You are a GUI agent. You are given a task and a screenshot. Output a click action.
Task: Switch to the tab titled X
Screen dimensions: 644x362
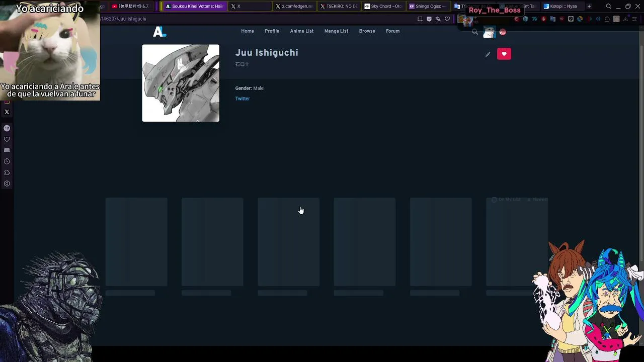pos(250,7)
